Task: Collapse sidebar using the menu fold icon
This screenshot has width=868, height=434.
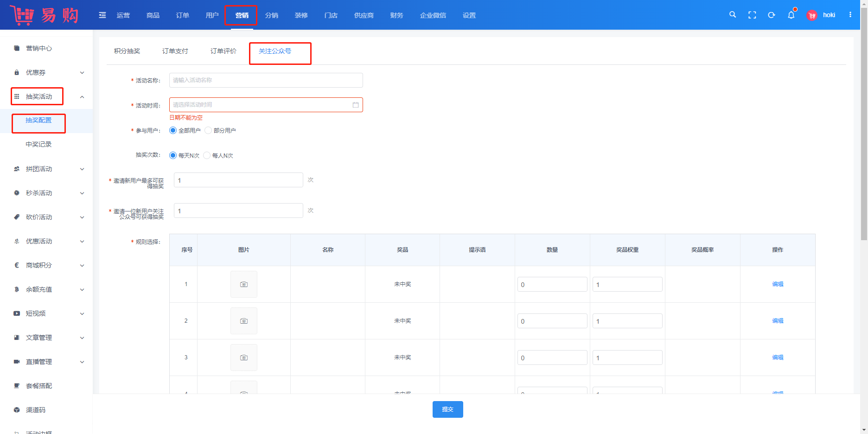Action: coord(102,15)
